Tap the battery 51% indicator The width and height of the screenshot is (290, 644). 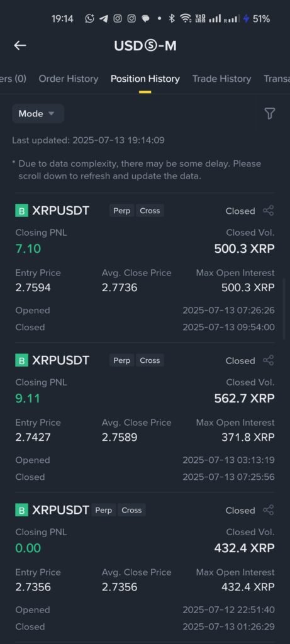tap(257, 18)
